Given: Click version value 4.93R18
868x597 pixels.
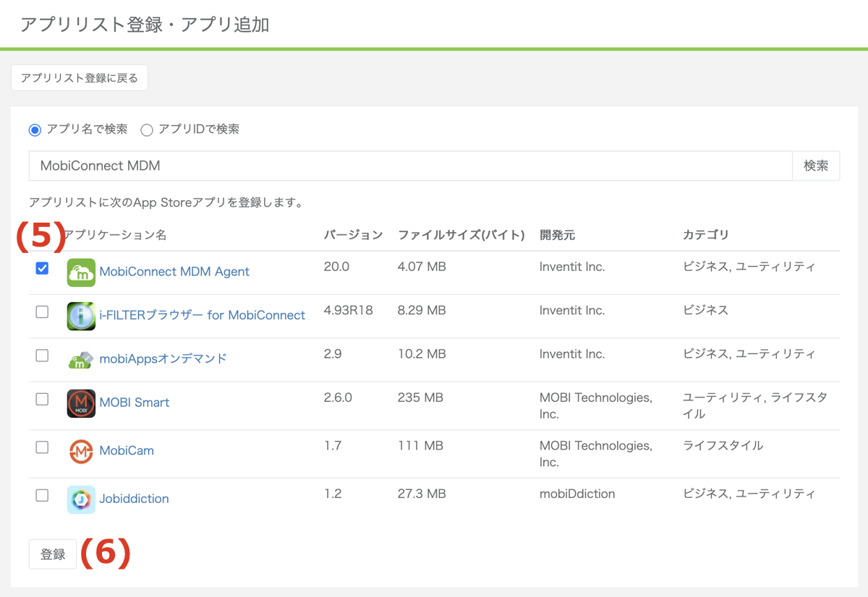Looking at the screenshot, I should point(349,310).
